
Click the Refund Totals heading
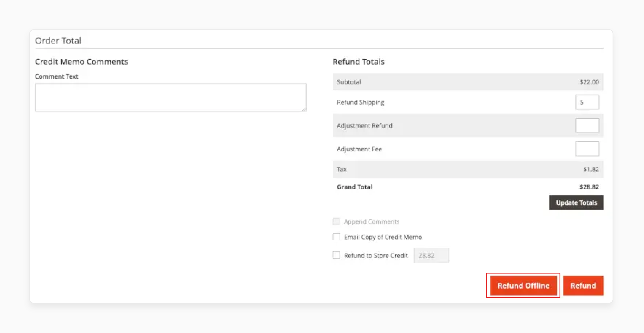358,62
